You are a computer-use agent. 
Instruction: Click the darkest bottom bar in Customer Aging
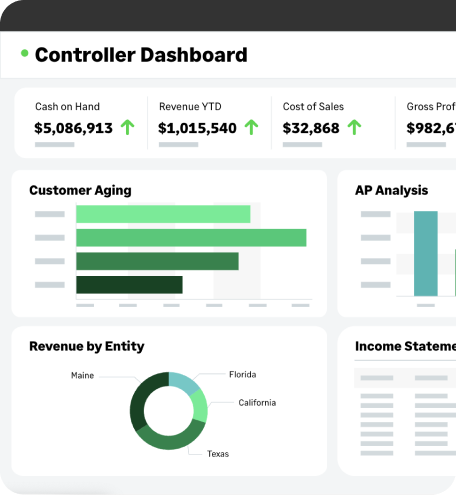129,285
